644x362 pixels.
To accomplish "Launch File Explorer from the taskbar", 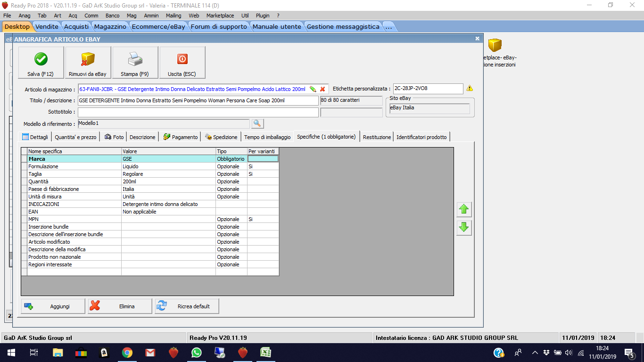I will coord(58,353).
